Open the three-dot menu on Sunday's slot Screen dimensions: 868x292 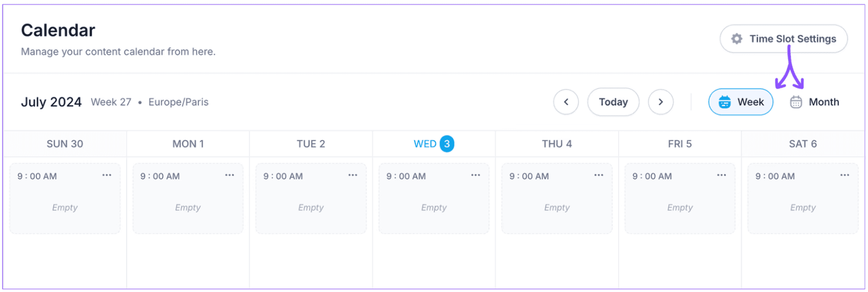(107, 175)
